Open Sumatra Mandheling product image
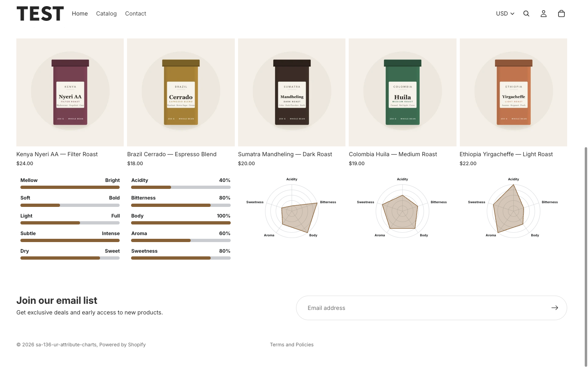Viewport: 588px width, 368px height. pyautogui.click(x=292, y=92)
